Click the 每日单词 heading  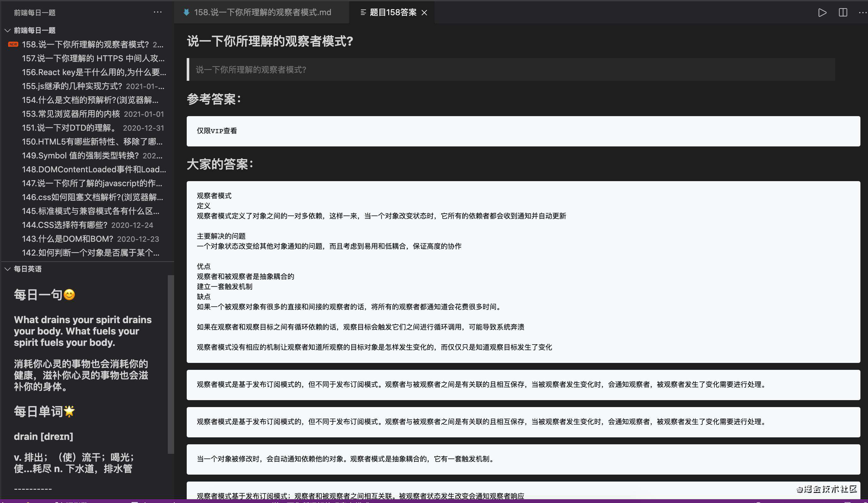click(x=44, y=411)
